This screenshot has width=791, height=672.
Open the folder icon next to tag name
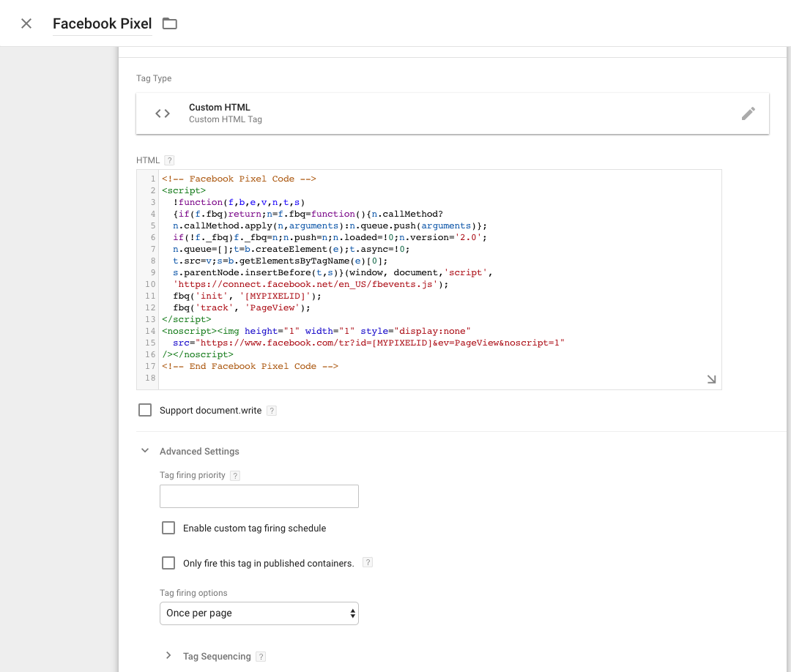tap(169, 23)
